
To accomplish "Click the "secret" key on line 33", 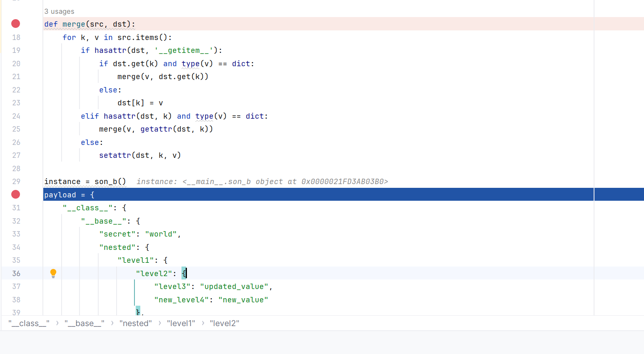I will (117, 234).
